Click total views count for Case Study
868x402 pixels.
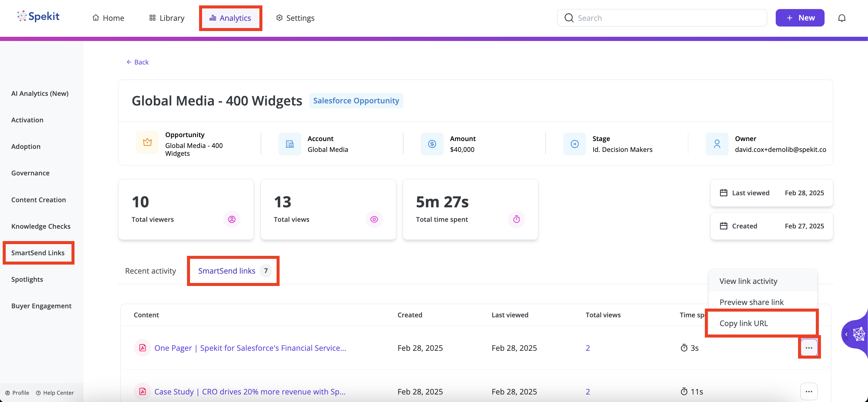(588, 391)
